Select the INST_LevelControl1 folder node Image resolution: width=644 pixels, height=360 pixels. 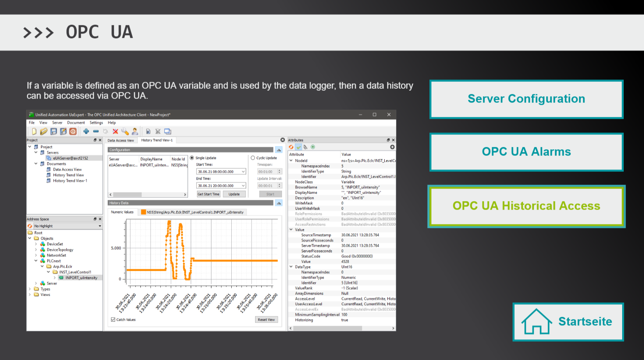tap(75, 272)
